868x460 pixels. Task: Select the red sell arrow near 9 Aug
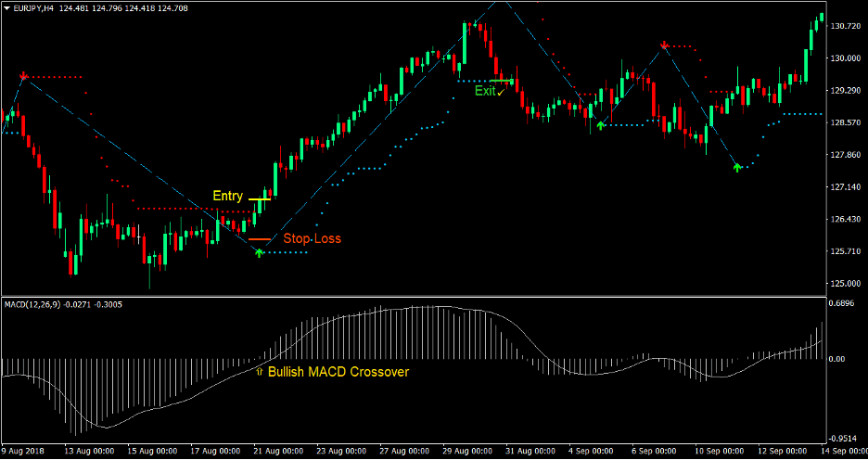tap(24, 76)
